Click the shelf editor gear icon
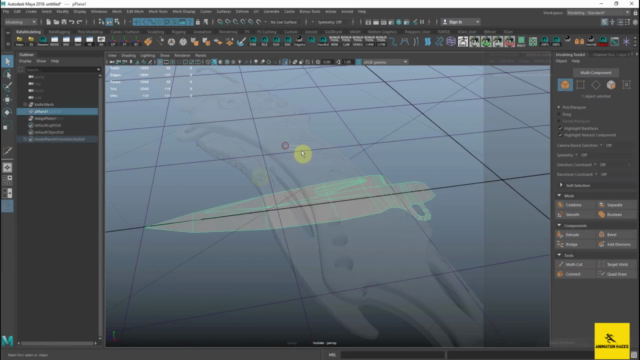640x360 pixels. point(8,44)
